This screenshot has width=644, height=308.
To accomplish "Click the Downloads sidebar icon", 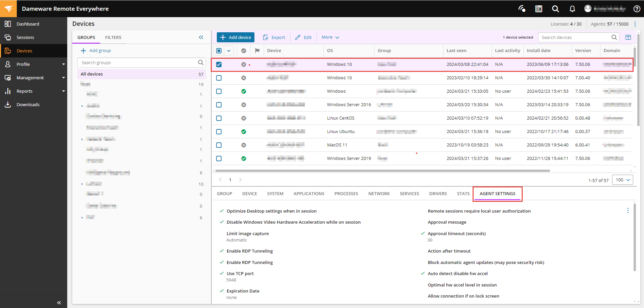I will click(x=8, y=104).
